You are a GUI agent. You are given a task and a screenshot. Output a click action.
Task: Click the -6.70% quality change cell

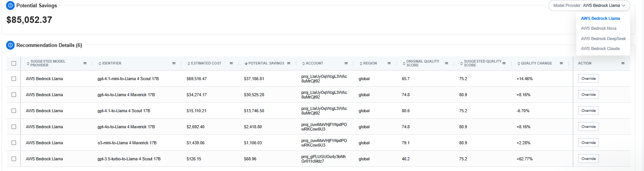click(x=523, y=111)
